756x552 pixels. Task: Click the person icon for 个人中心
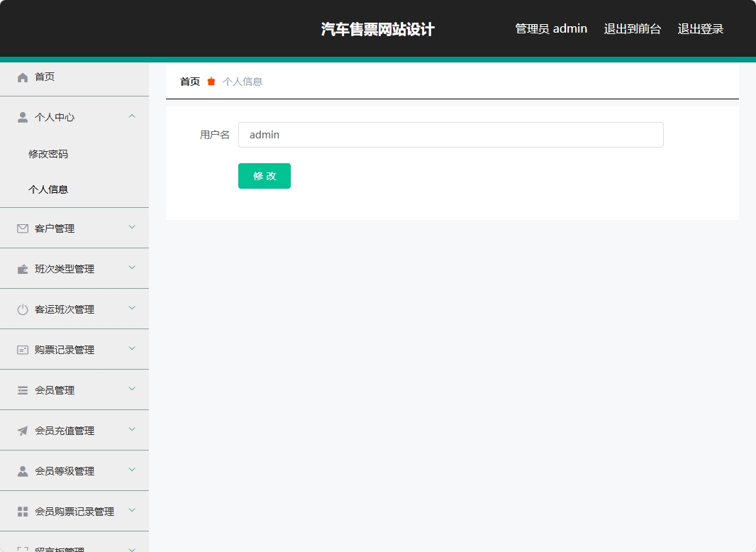(21, 116)
